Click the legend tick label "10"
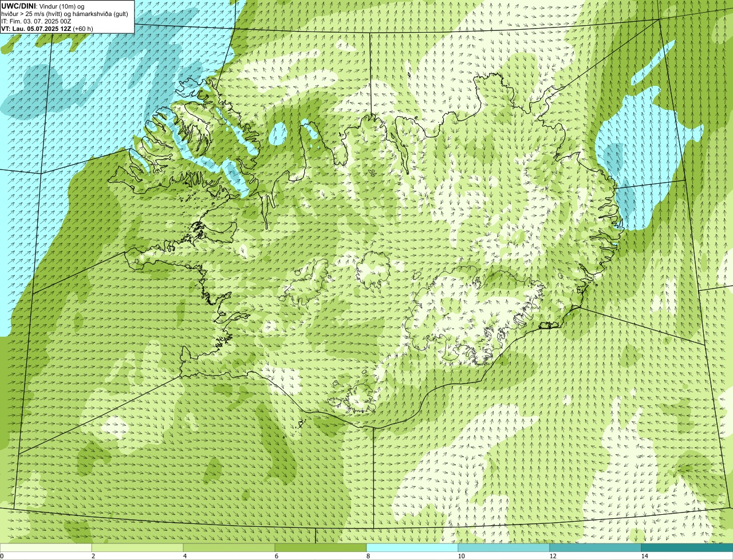Image resolution: width=733 pixels, height=560 pixels. (461, 556)
